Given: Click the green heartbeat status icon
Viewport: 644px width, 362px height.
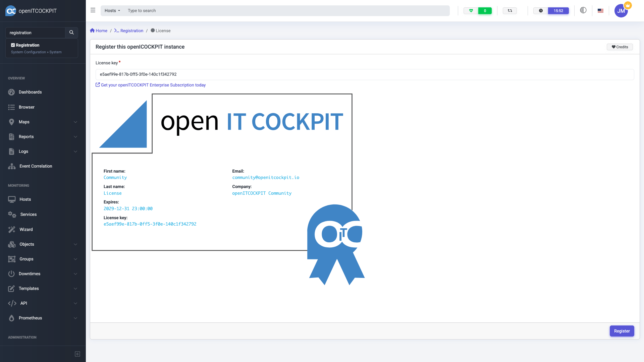Looking at the screenshot, I should point(471,11).
